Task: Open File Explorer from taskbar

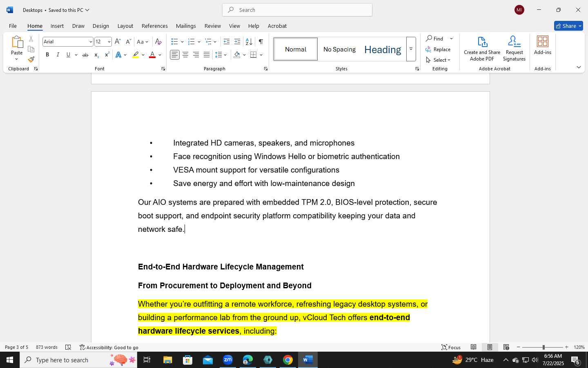Action: point(168,360)
